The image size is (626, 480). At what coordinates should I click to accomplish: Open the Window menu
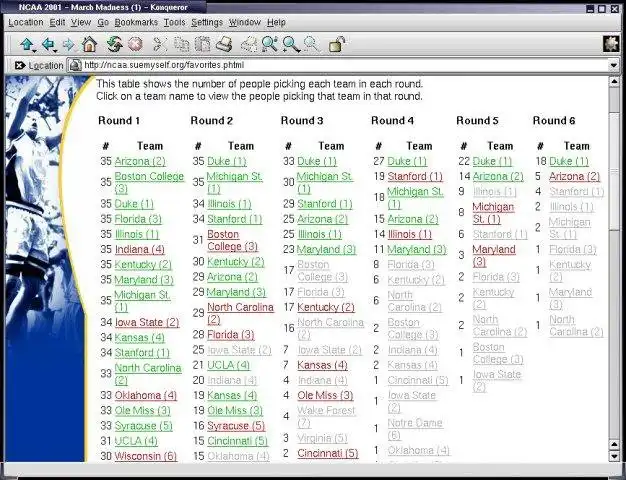(245, 22)
